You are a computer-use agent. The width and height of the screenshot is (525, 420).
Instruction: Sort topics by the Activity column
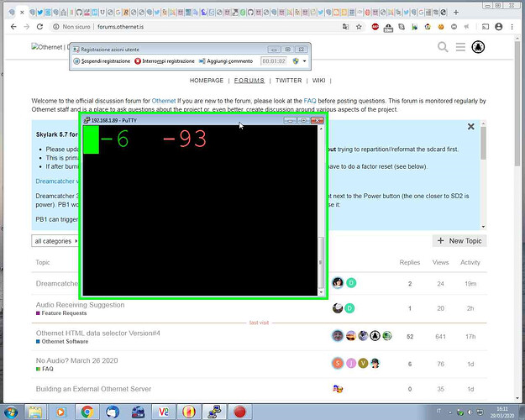point(470,262)
